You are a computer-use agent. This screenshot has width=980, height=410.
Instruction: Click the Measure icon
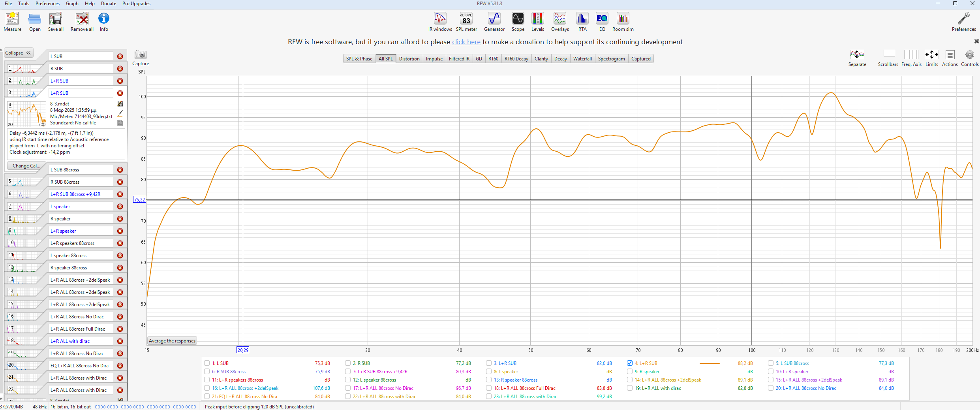click(12, 21)
